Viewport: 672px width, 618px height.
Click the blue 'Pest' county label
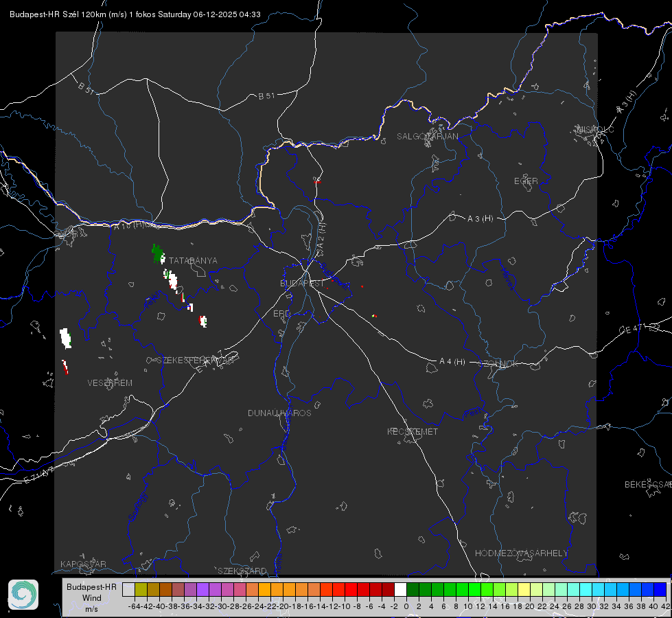pos(472,413)
